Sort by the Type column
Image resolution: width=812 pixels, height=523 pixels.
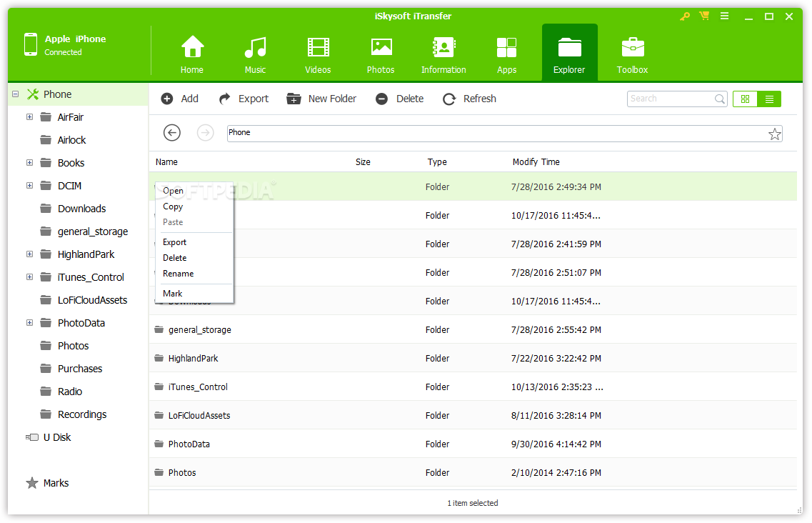[x=437, y=162]
